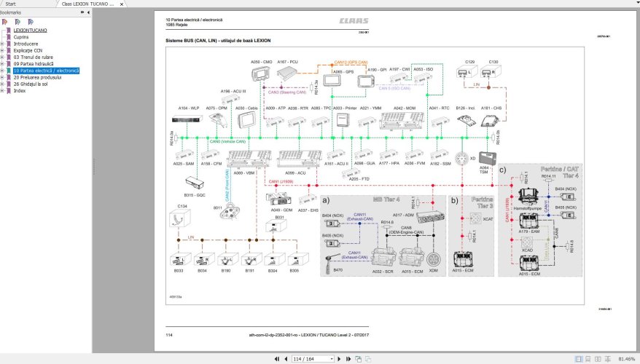Enable two-page facing view mode

[x=598, y=359]
